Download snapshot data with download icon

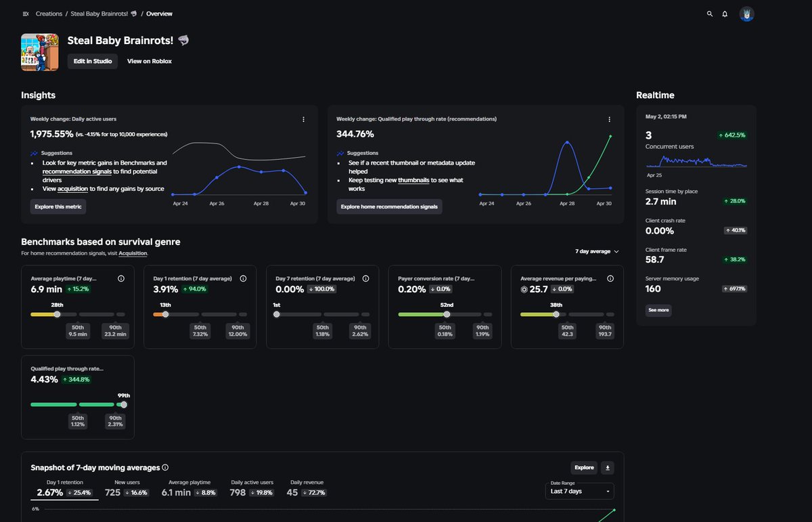(607, 467)
